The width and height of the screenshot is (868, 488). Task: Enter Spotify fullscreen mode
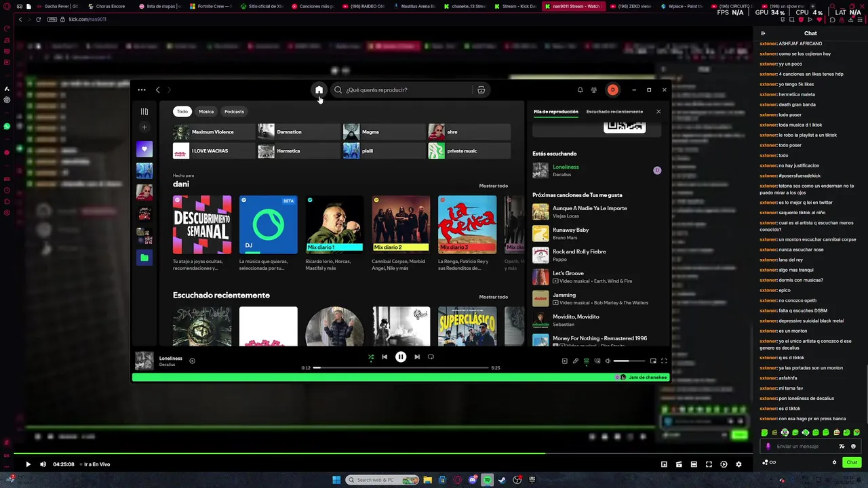pyautogui.click(x=664, y=361)
